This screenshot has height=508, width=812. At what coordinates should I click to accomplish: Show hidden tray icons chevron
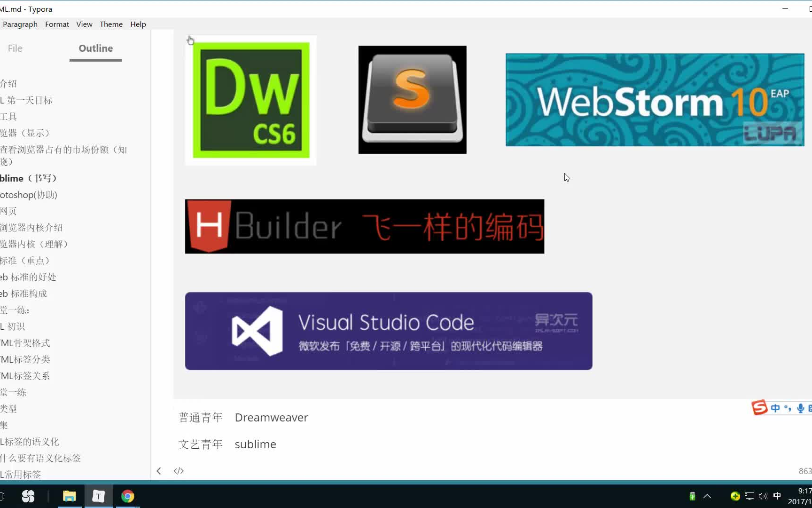click(707, 496)
